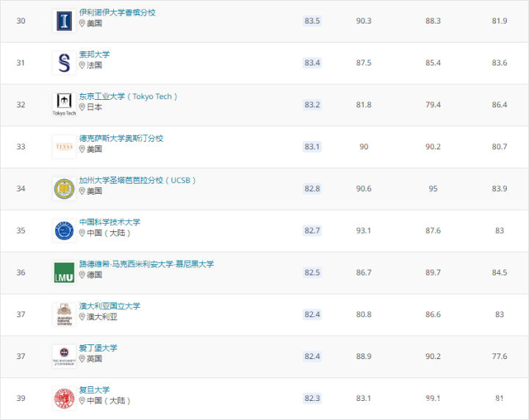Click value 86.4 in Tokyo Tech row
The height and width of the screenshot is (420, 529).
pyautogui.click(x=500, y=105)
